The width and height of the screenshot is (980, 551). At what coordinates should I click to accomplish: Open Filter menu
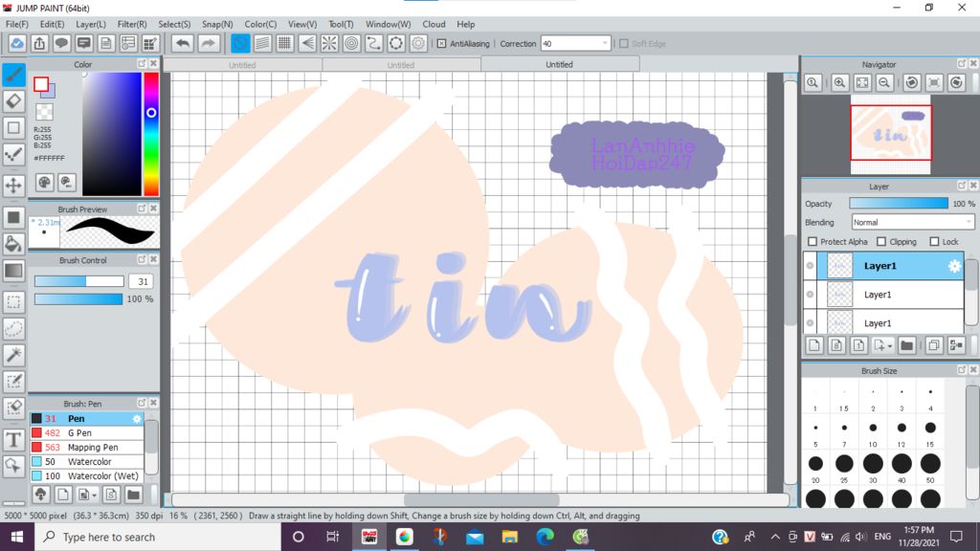132,24
